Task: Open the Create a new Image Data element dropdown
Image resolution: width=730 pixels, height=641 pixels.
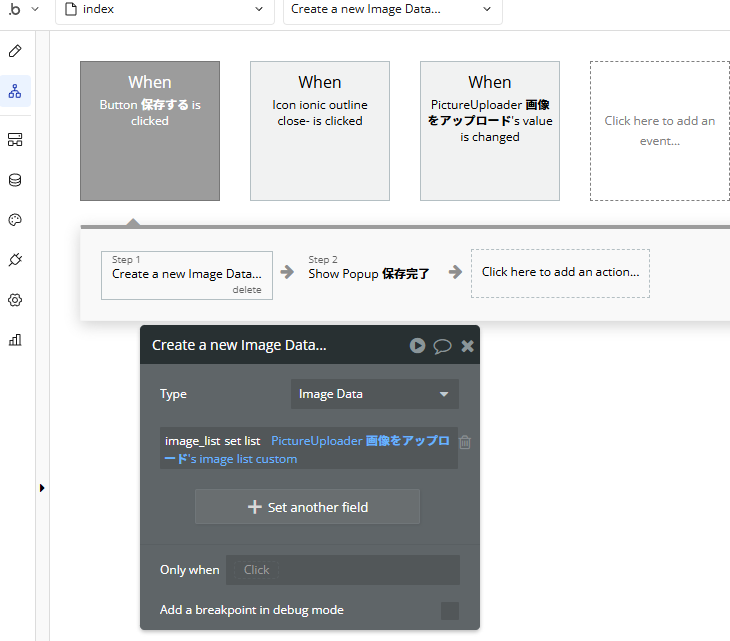Action: [x=392, y=9]
